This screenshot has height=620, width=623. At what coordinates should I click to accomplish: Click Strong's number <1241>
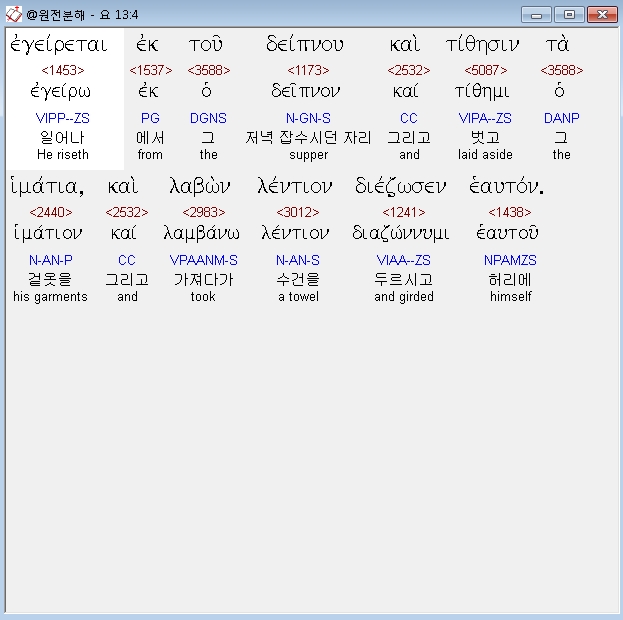(404, 212)
